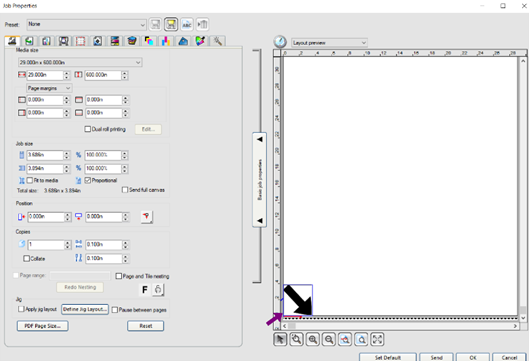Screen dimensions: 529x361
Task: Open the Layout preview dropdown
Action: click(329, 43)
